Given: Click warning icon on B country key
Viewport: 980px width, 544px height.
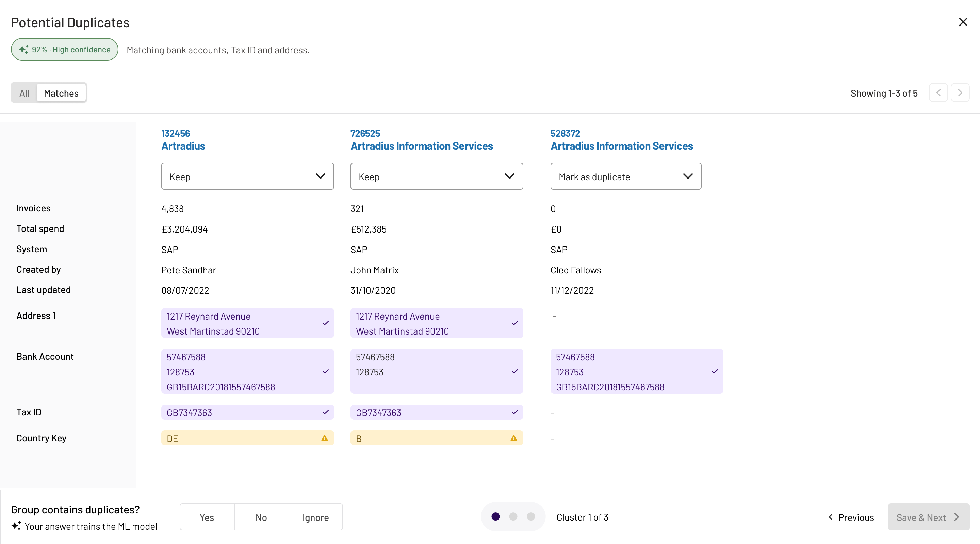Looking at the screenshot, I should 513,438.
